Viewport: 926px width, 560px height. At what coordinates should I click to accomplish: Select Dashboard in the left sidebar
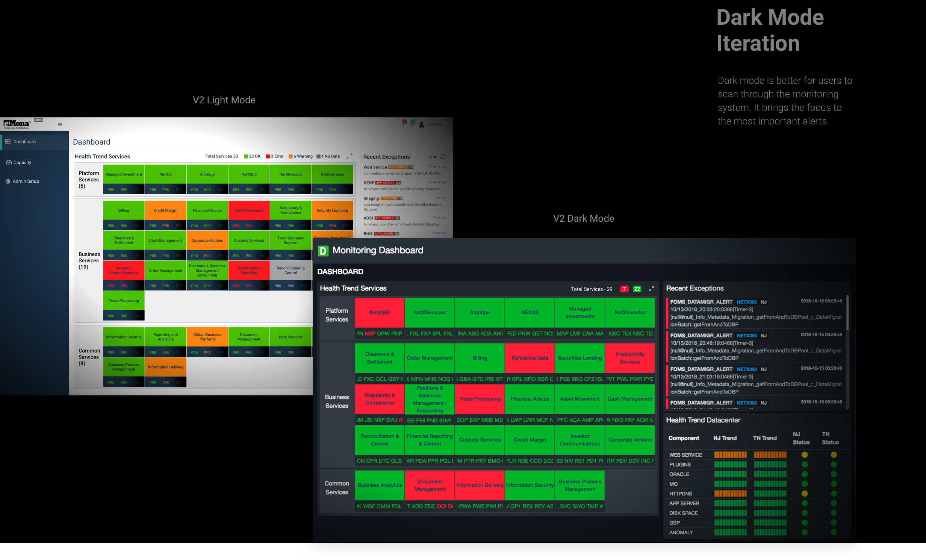coord(24,142)
